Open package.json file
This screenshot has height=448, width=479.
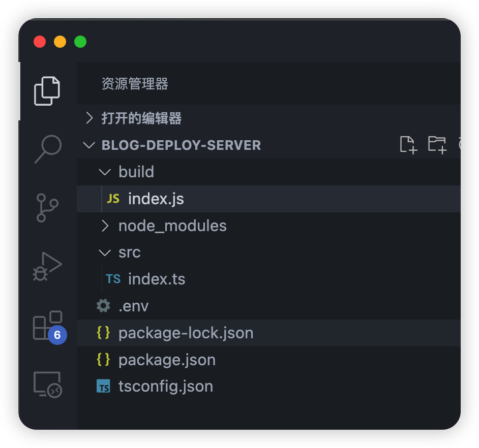pyautogui.click(x=167, y=360)
